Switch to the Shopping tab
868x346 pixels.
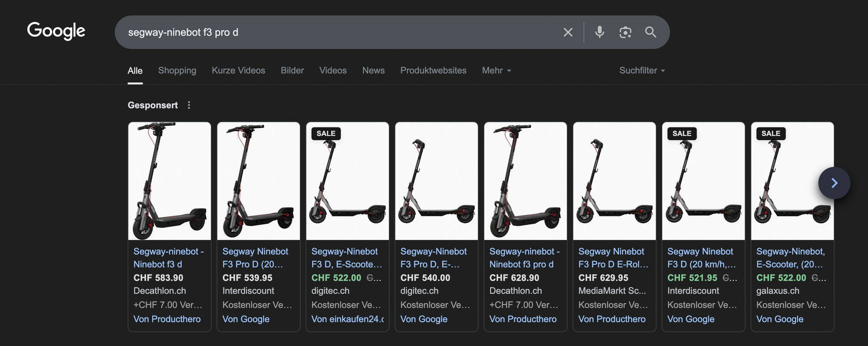point(177,70)
